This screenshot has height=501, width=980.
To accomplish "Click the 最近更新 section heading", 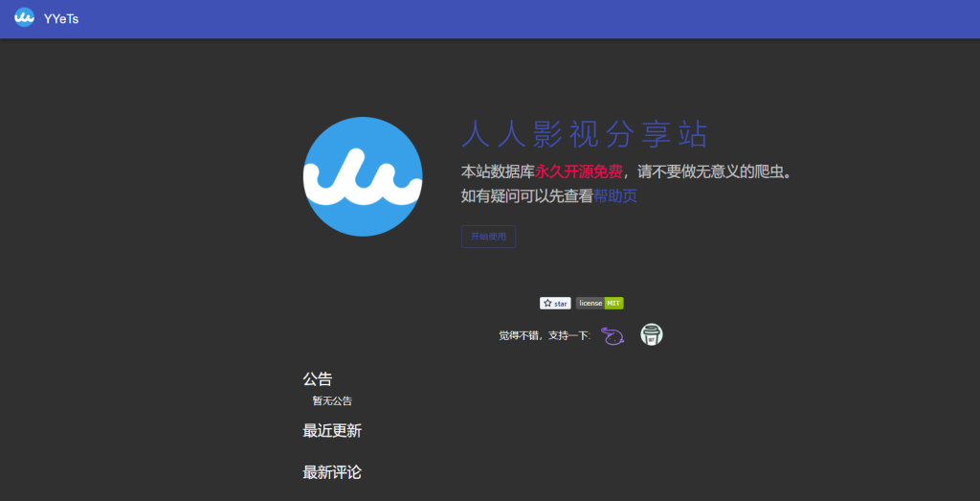I will (x=332, y=431).
